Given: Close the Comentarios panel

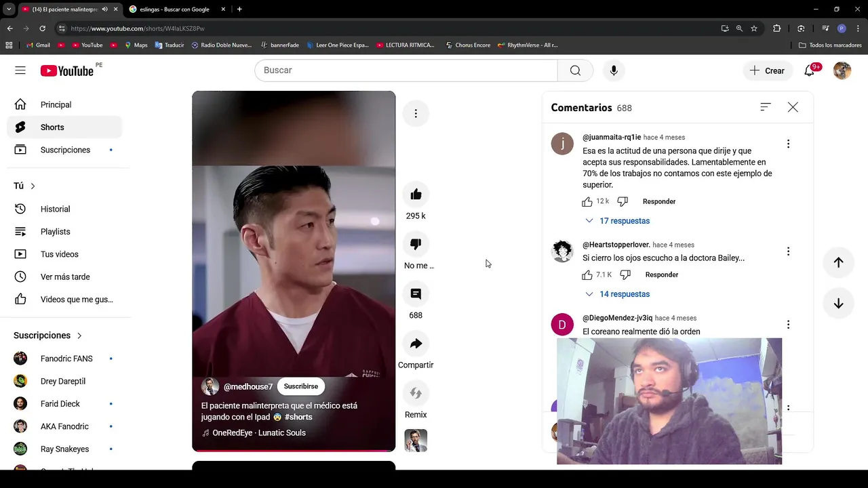Looking at the screenshot, I should pos(793,107).
